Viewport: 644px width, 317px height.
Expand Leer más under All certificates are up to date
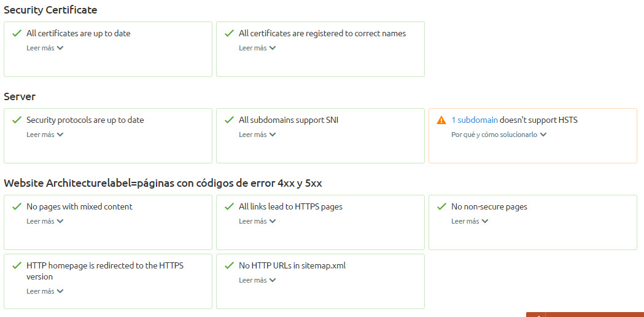pos(45,48)
